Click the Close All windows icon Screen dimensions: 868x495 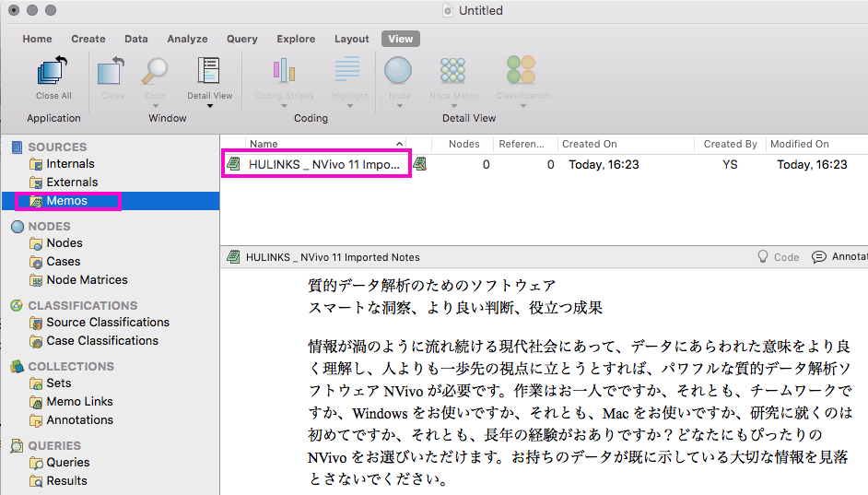(x=52, y=71)
